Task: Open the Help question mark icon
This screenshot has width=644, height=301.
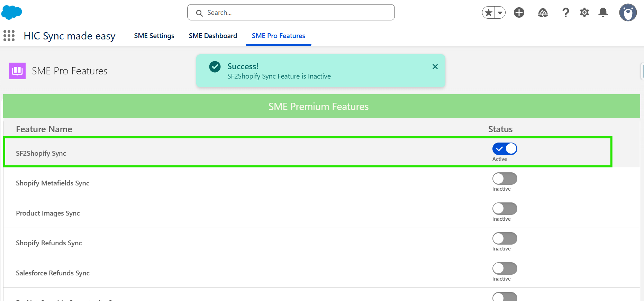Action: (x=565, y=13)
